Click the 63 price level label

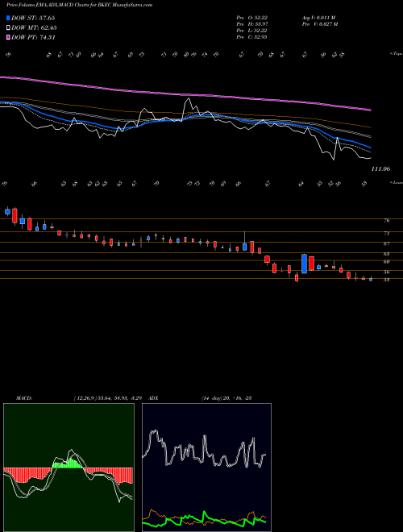click(x=386, y=254)
